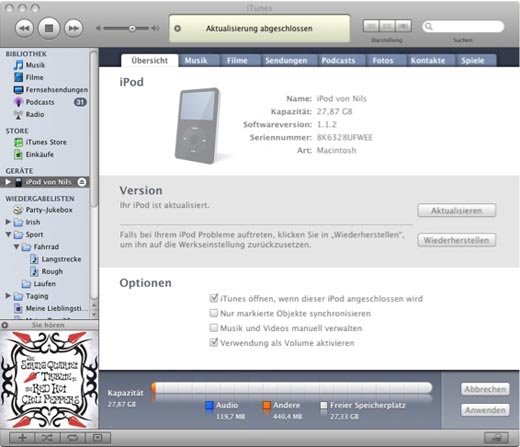The width and height of the screenshot is (520, 447).
Task: Skip forward with the next track button
Action: [74, 28]
